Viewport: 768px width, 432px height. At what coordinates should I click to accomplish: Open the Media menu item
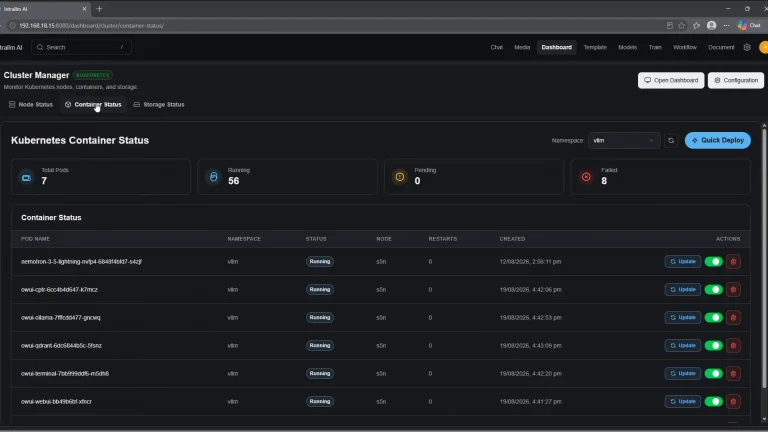coord(522,48)
